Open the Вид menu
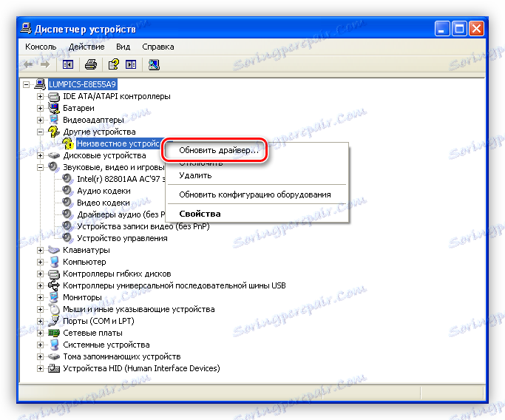505x420 pixels. tap(123, 47)
